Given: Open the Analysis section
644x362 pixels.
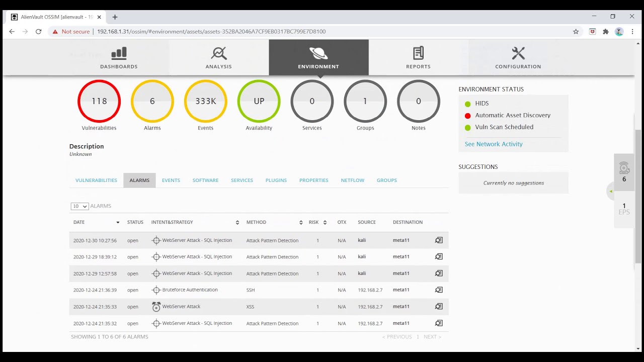Looking at the screenshot, I should pyautogui.click(x=218, y=58).
